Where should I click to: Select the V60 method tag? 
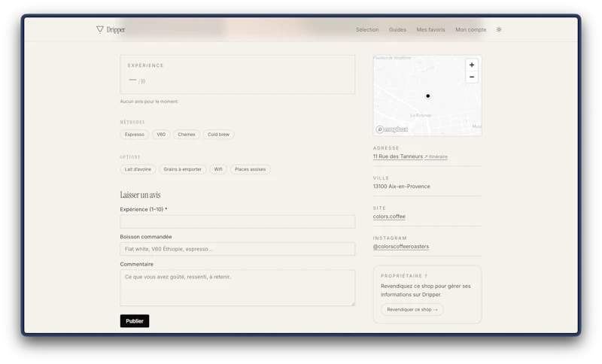161,135
